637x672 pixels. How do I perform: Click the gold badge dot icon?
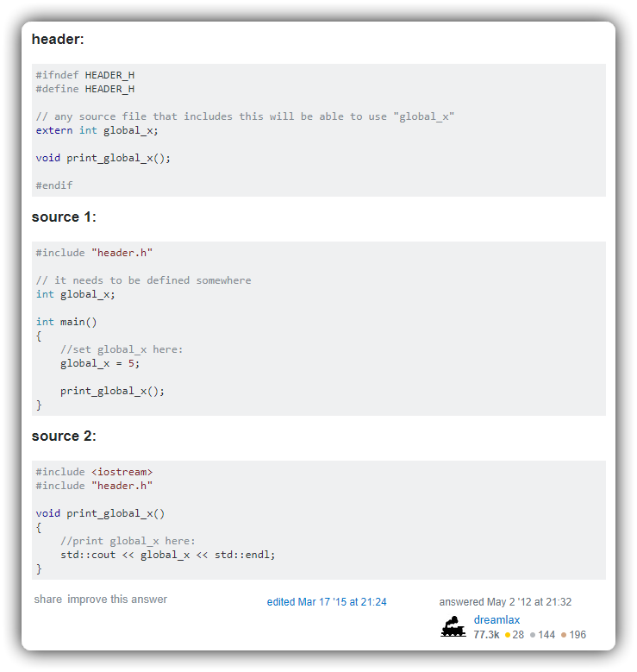click(x=508, y=635)
